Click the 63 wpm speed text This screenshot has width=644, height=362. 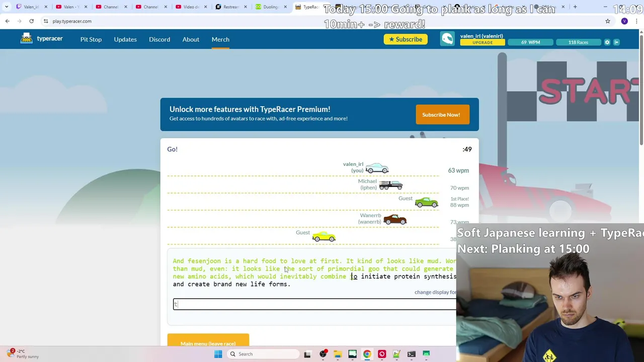click(458, 170)
